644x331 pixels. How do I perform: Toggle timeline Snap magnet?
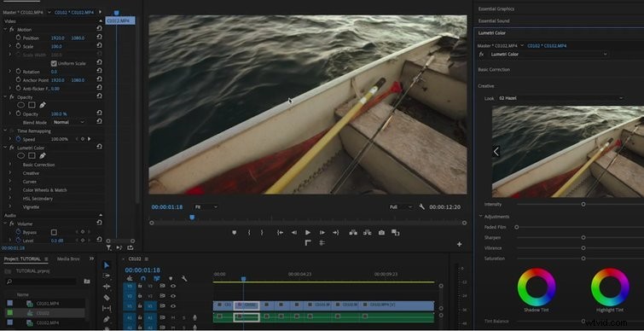pos(143,278)
